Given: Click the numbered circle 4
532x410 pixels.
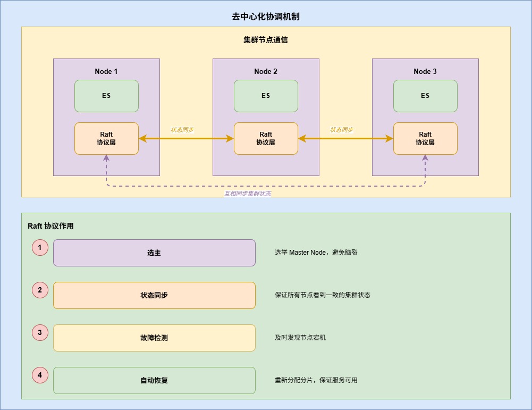Looking at the screenshot, I should (40, 375).
